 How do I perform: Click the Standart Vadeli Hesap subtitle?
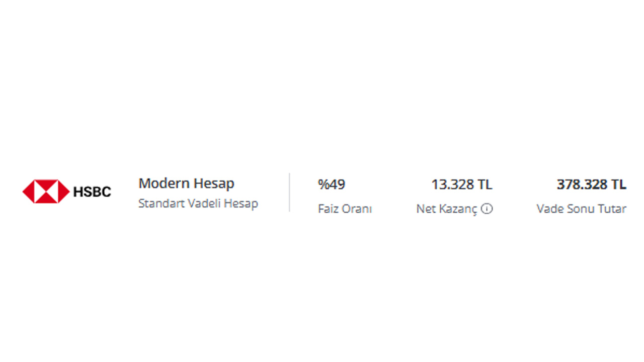click(x=198, y=204)
